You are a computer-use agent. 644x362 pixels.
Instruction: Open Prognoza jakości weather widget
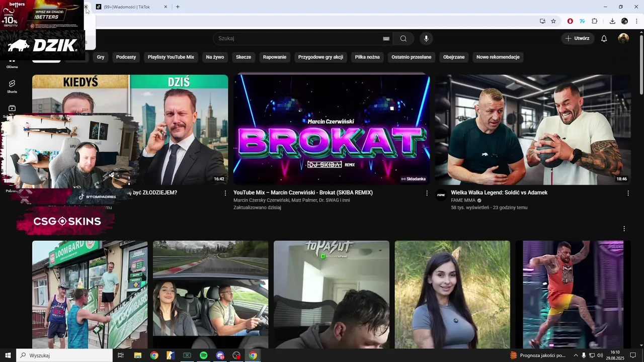click(538, 355)
